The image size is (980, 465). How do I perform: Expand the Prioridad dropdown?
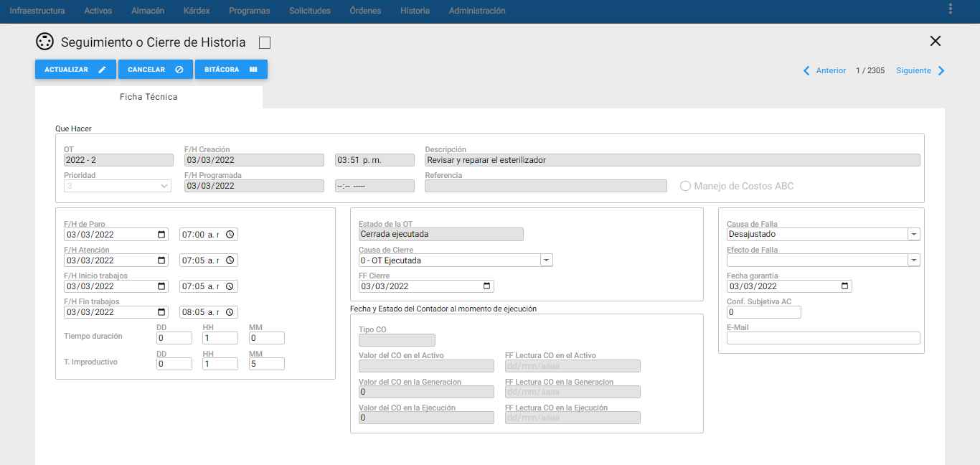click(118, 186)
